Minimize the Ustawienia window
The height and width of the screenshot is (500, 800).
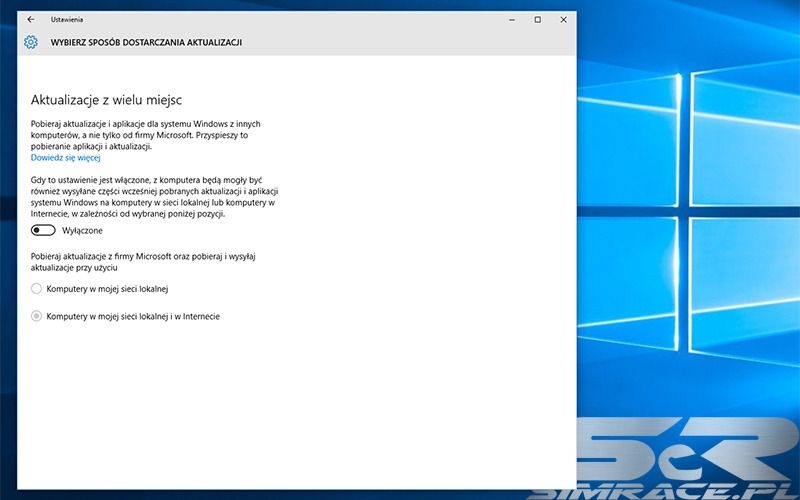pos(511,19)
